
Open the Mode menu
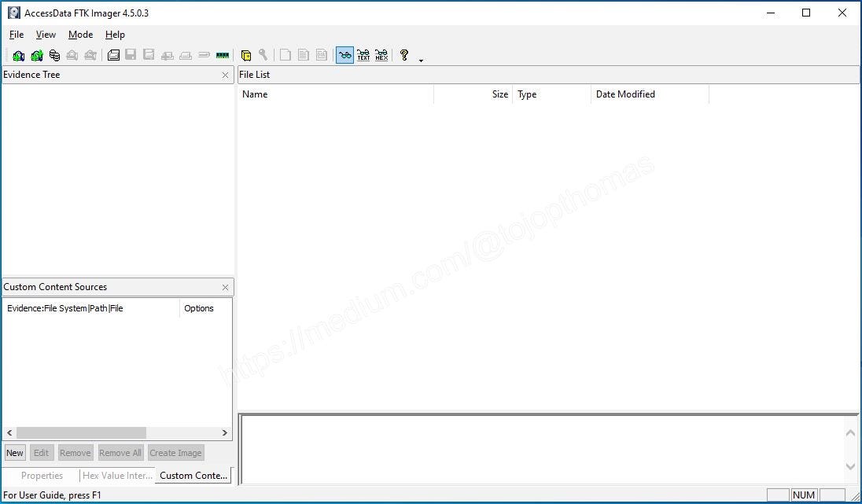(x=80, y=35)
